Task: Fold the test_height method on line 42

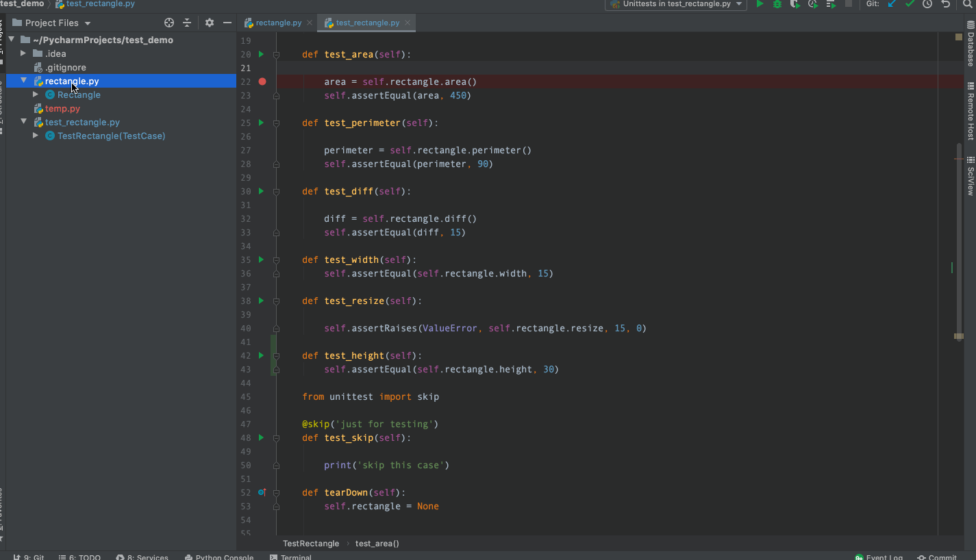Action: pos(276,355)
